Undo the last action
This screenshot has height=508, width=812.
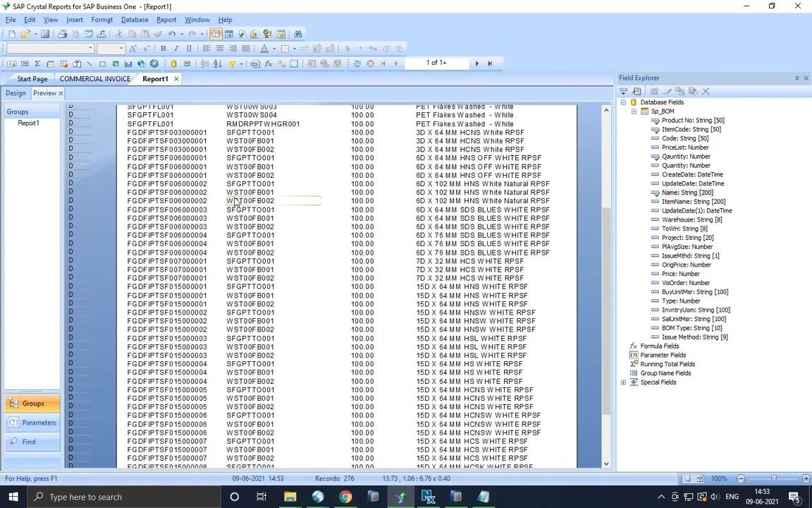click(x=171, y=34)
